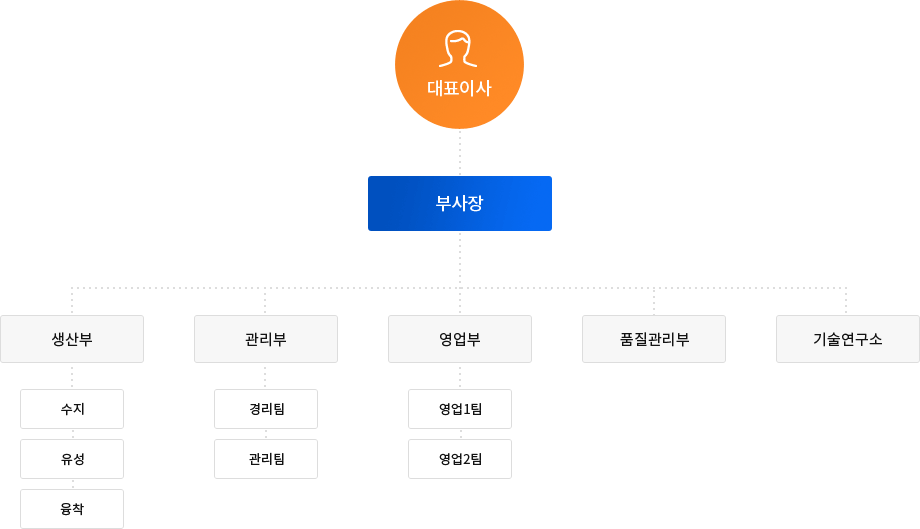Image resolution: width=920 pixels, height=529 pixels.
Task: Choose the 관리부 department box
Action: click(266, 339)
